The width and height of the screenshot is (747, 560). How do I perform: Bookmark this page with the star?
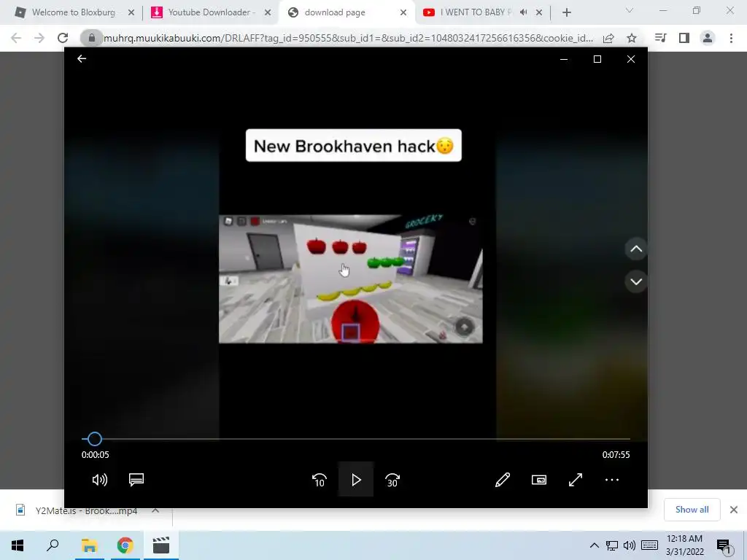(x=632, y=38)
